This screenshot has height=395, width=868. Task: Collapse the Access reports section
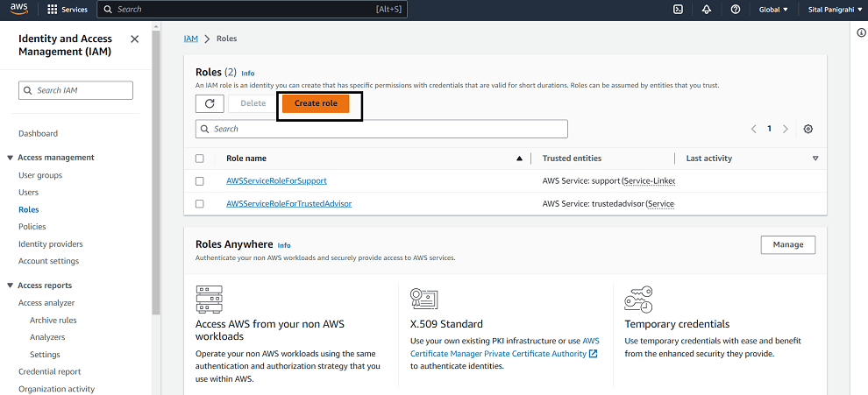[x=11, y=286]
